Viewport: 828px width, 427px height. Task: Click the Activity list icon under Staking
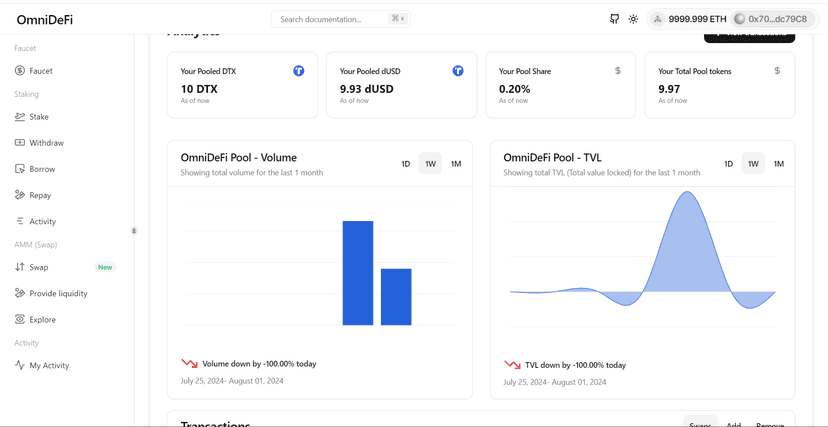20,221
